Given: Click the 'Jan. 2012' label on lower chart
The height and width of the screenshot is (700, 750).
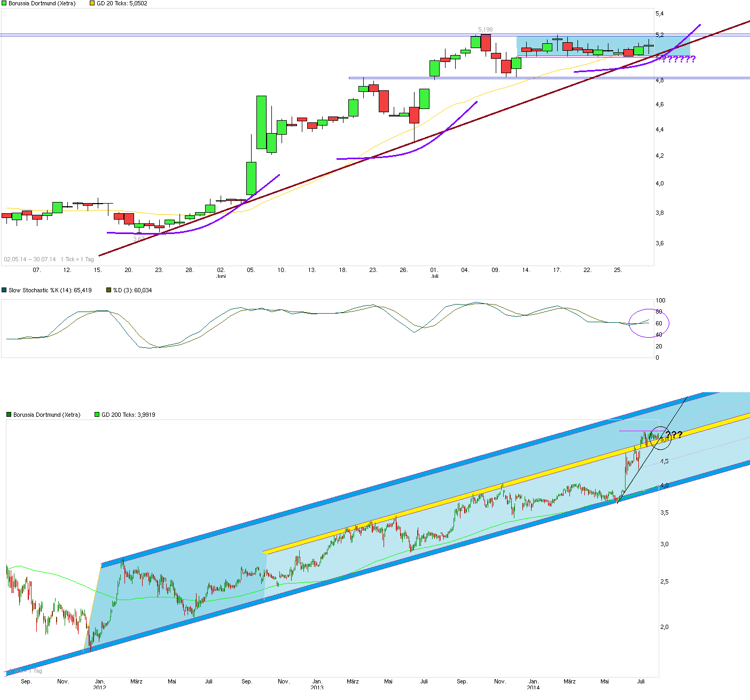Looking at the screenshot, I should [x=100, y=685].
